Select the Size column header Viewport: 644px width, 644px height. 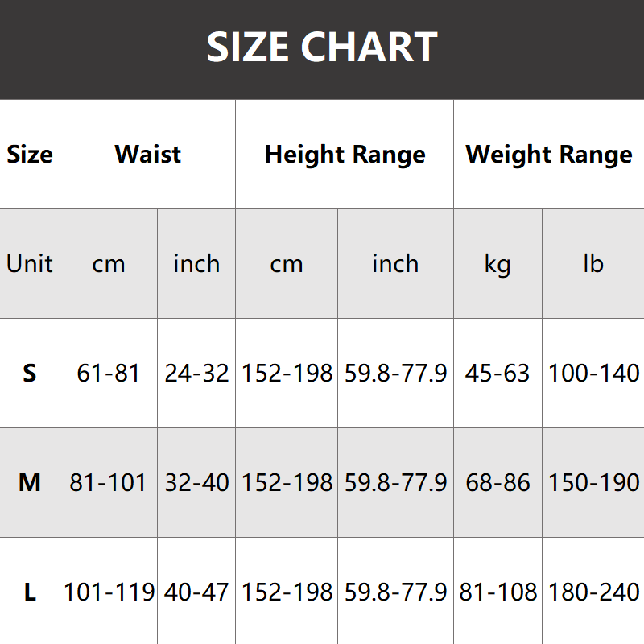tap(30, 155)
